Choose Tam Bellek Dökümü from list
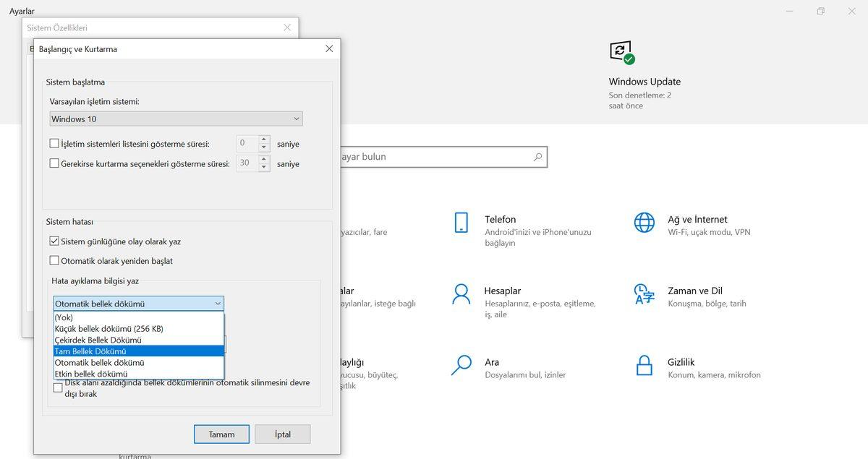868x459 pixels. [90, 351]
